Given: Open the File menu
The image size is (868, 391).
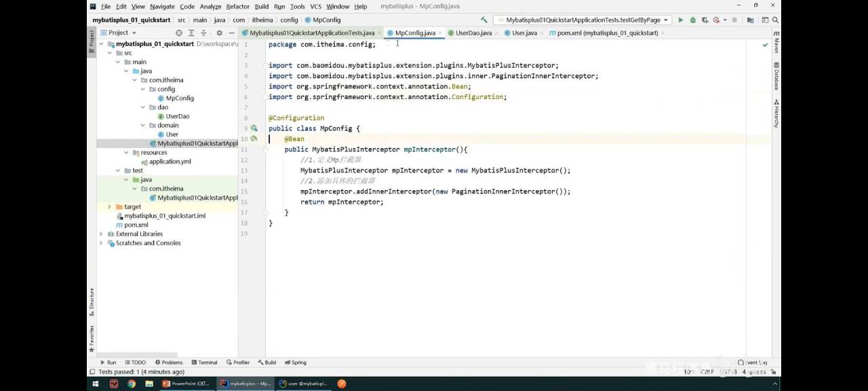Looking at the screenshot, I should click(x=106, y=6).
